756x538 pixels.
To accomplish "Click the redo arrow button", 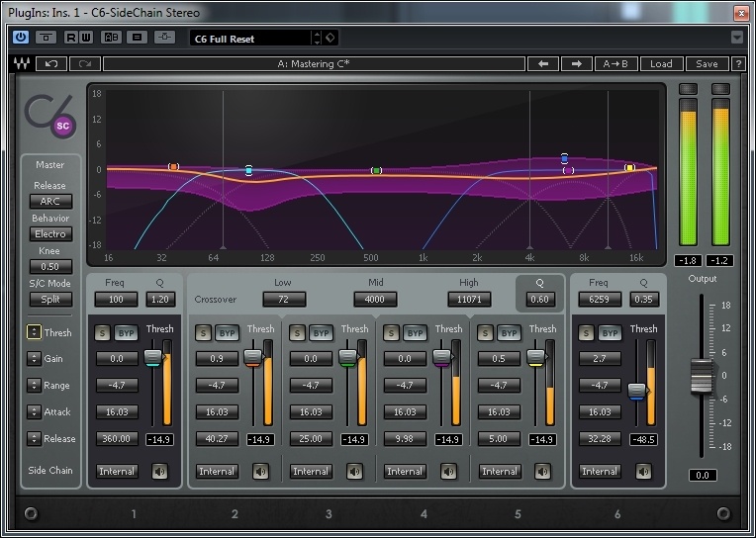I will point(85,63).
